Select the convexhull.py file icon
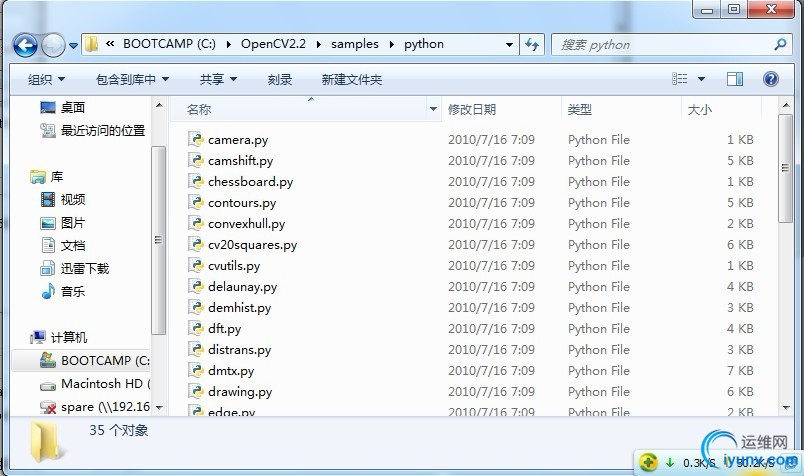The height and width of the screenshot is (476, 804). [x=196, y=223]
